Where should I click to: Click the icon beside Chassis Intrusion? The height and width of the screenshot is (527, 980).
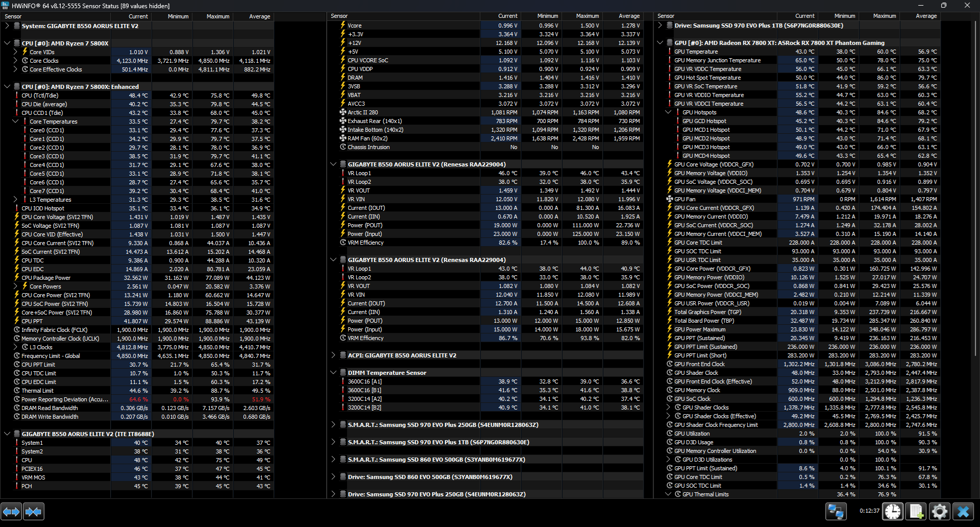343,147
